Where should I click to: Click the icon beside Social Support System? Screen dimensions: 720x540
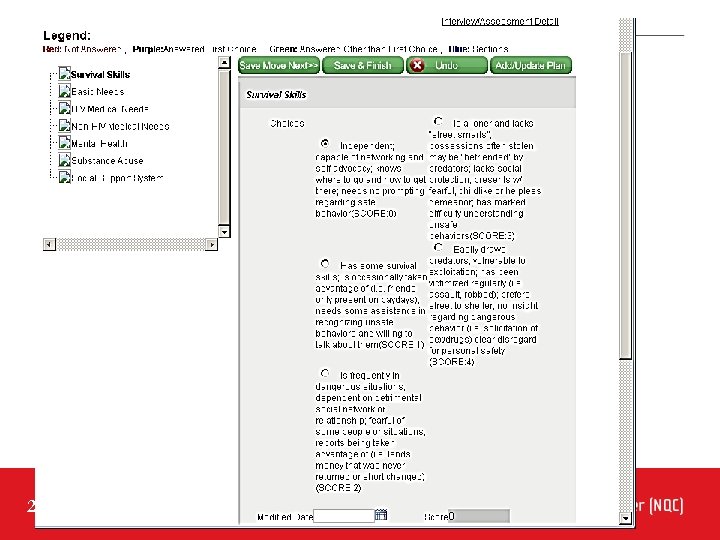[x=64, y=177]
